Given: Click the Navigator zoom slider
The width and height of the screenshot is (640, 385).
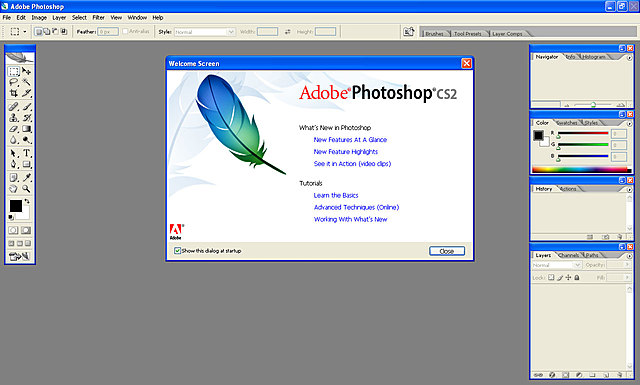Looking at the screenshot, I should click(593, 105).
